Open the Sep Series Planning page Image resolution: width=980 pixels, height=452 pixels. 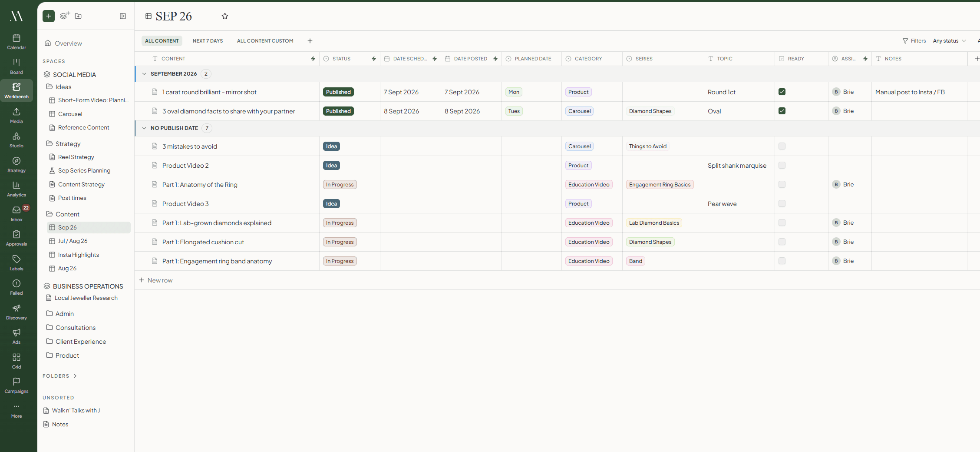(84, 171)
